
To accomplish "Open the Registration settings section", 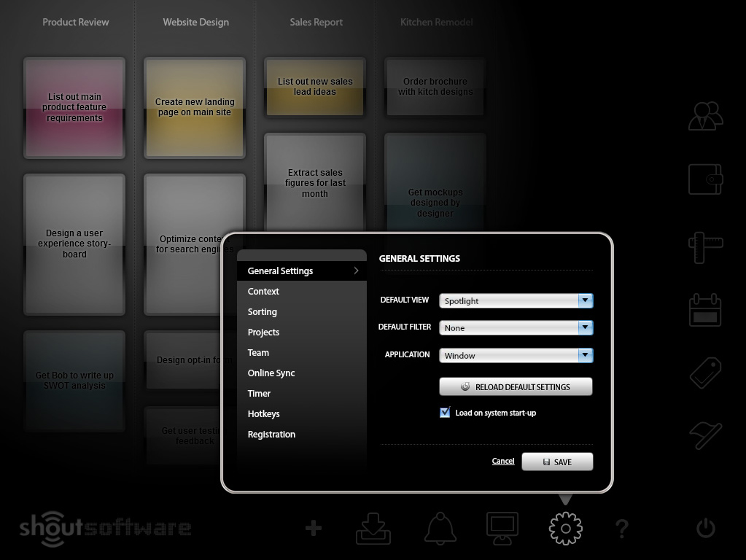I will coord(271,435).
